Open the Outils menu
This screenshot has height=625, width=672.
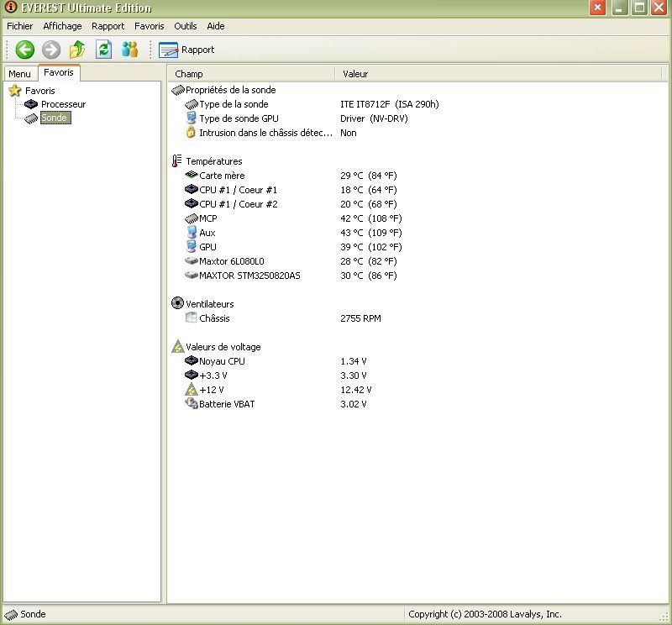185,26
